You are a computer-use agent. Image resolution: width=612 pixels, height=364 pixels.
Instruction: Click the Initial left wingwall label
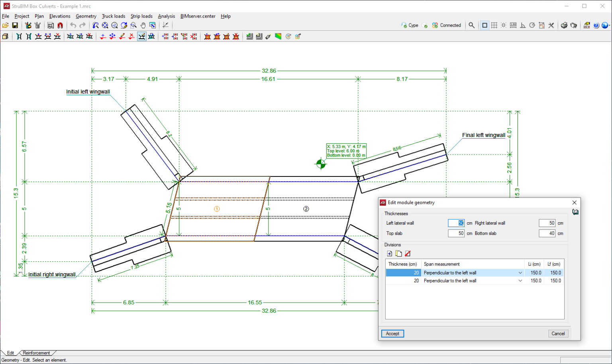pos(88,92)
